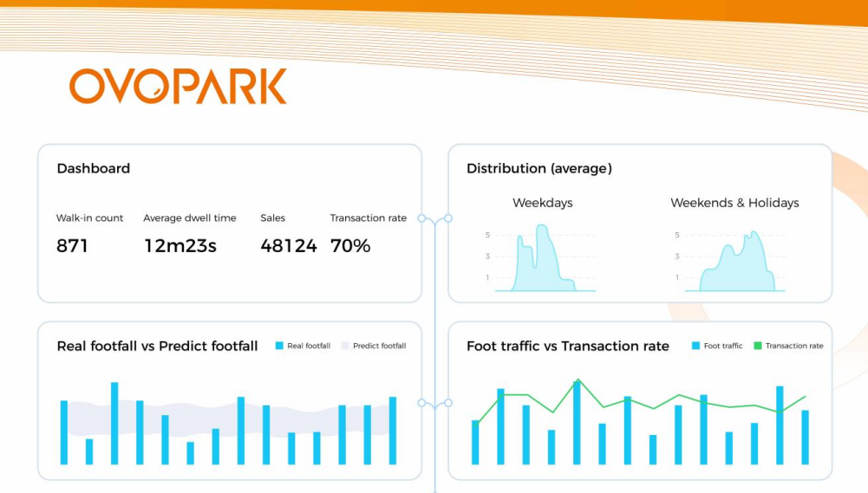
Task: Click the connector node right of Transaction rate label
Action: pyautogui.click(x=421, y=218)
